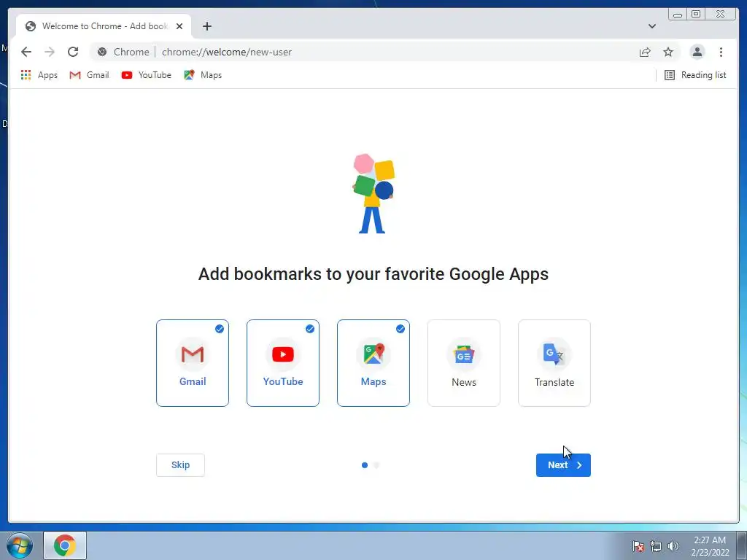Skip adding bookmarks
The height and width of the screenshot is (560, 747).
tap(181, 464)
